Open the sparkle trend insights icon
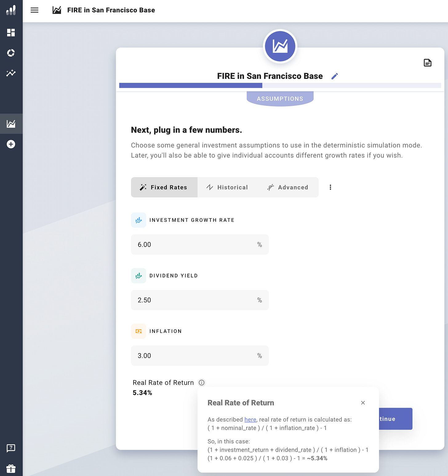Viewport: 448px width, 476px height. coord(11,73)
